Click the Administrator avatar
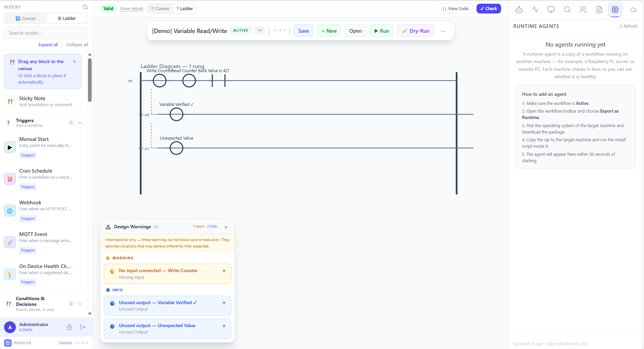 (10, 327)
